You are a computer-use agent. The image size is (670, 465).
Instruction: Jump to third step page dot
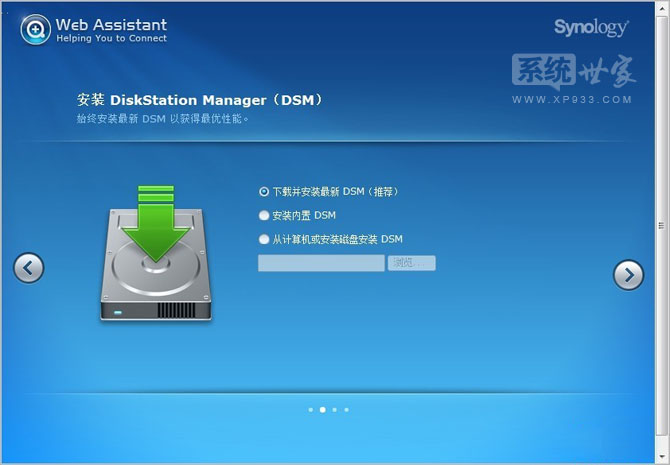[x=335, y=410]
